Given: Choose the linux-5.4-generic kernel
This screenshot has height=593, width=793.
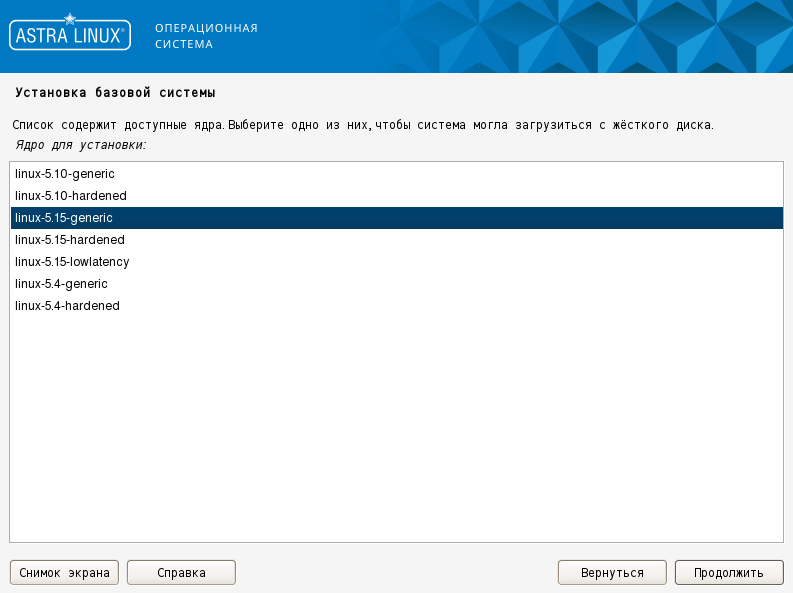Looking at the screenshot, I should pyautogui.click(x=396, y=284).
